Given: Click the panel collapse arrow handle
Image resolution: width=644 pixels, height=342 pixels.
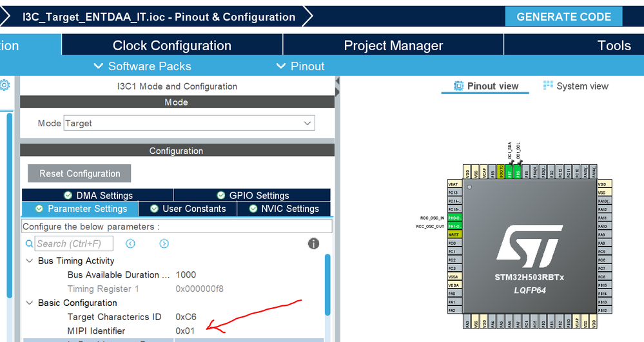Looking at the screenshot, I should (337, 86).
